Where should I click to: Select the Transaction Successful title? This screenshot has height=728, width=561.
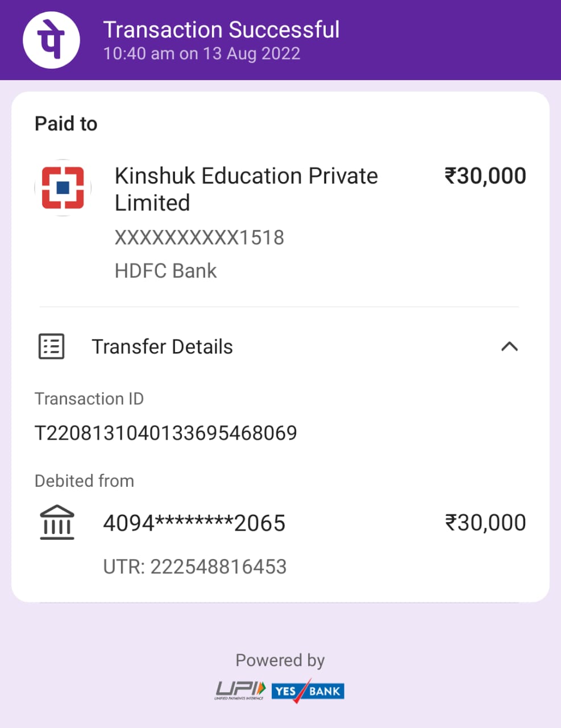coord(221,30)
